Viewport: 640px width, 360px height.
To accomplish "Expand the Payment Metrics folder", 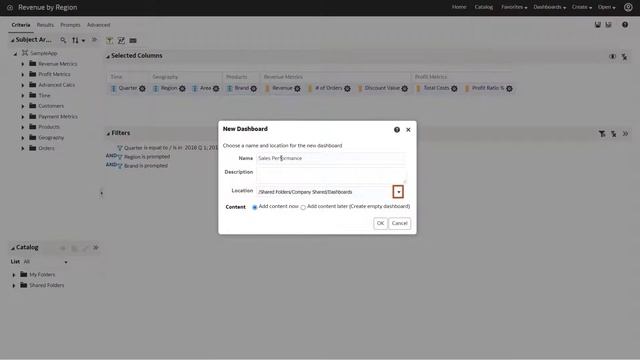I will click(x=23, y=117).
